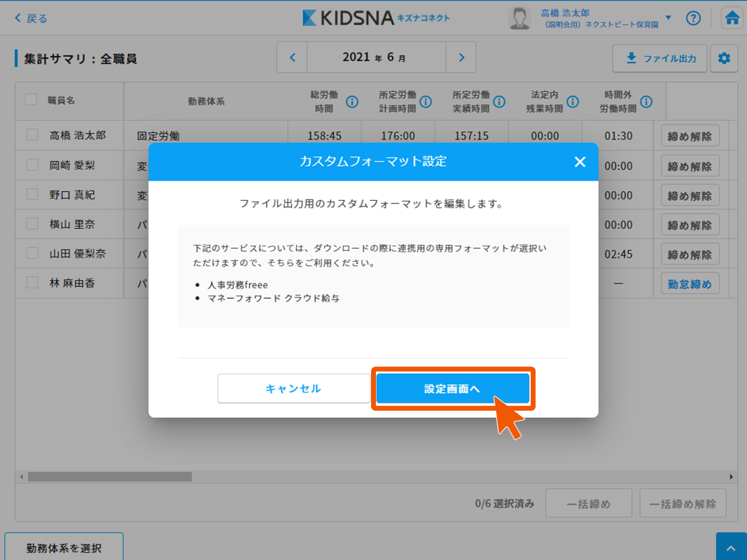Open the help question mark icon
This screenshot has width=747, height=560.
click(x=693, y=18)
